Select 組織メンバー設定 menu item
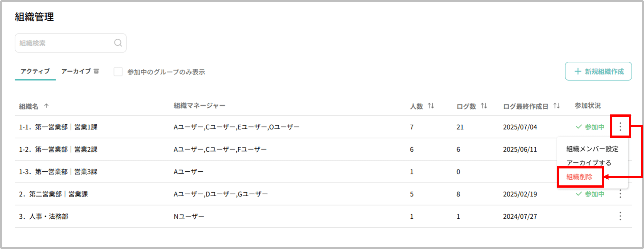Image resolution: width=644 pixels, height=249 pixels. [592, 149]
